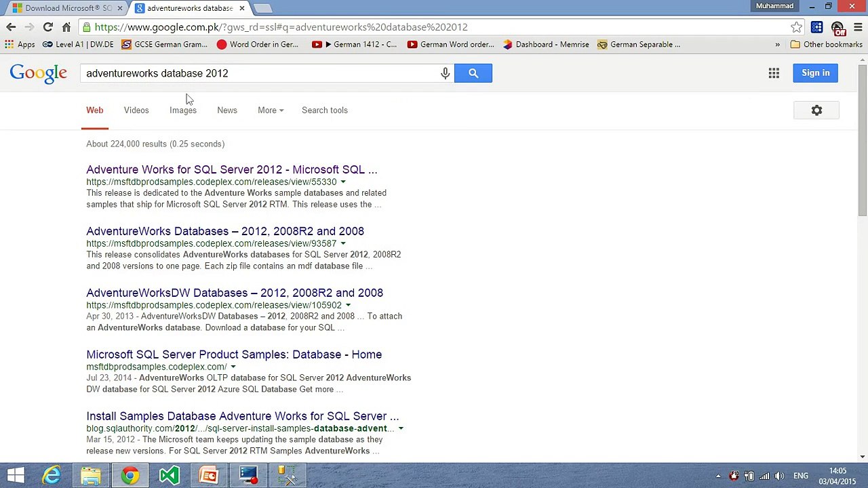Image resolution: width=868 pixels, height=488 pixels.
Task: Open dropdown arrow beside releases/view/105902 URL
Action: pyautogui.click(x=349, y=305)
